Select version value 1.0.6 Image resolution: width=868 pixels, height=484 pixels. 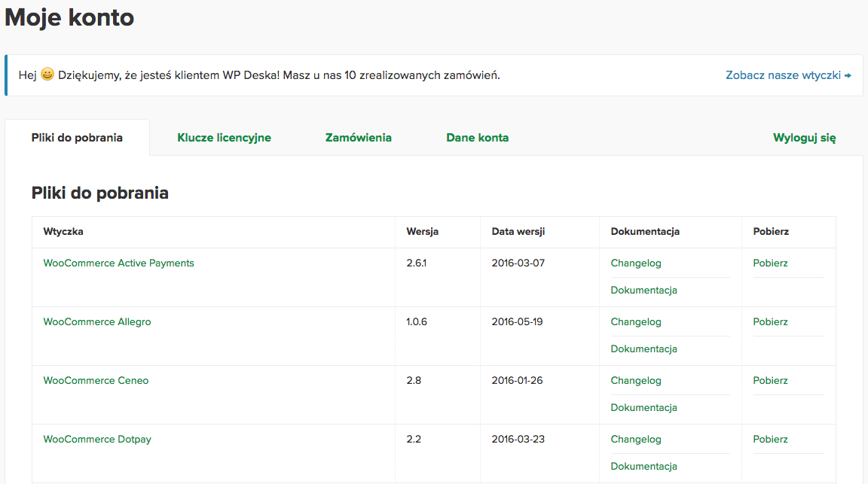point(416,322)
